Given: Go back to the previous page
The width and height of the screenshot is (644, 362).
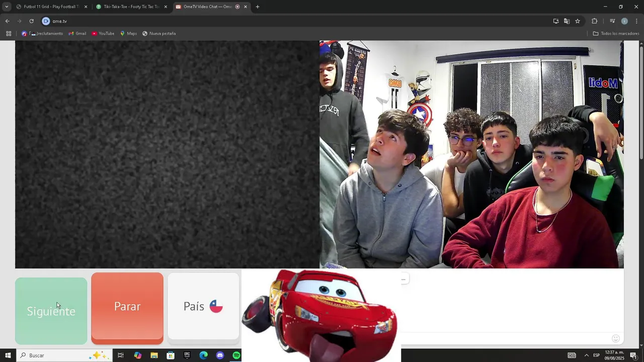Looking at the screenshot, I should (x=7, y=21).
